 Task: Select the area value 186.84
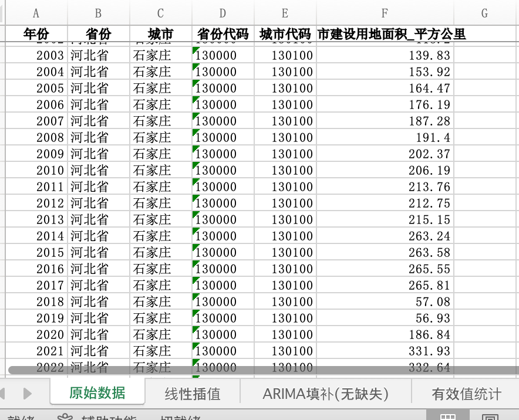pos(385,334)
